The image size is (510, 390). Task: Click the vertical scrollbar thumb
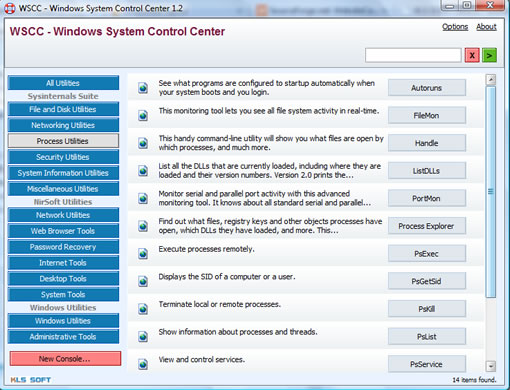tap(491, 192)
